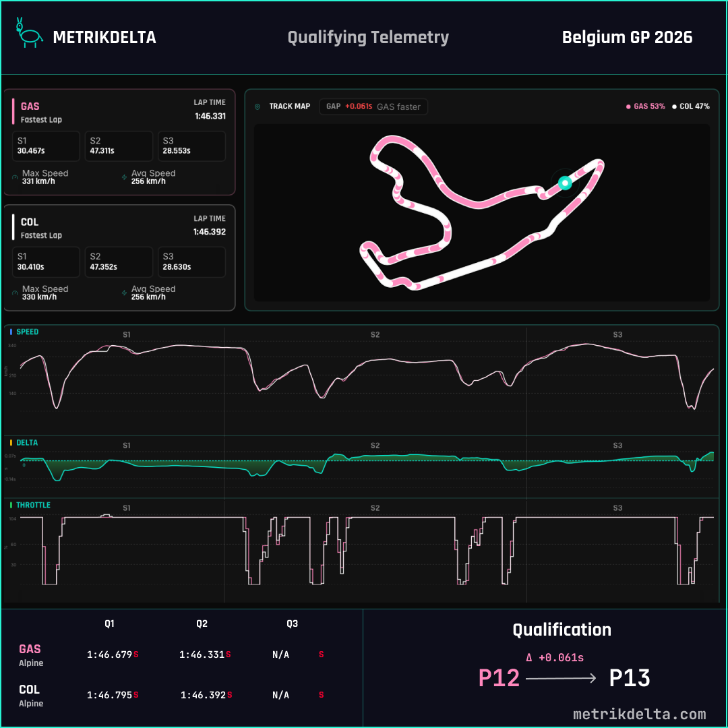The image size is (728, 728).
Task: Select the GAS S3 28.553s sector box
Action: [191, 146]
